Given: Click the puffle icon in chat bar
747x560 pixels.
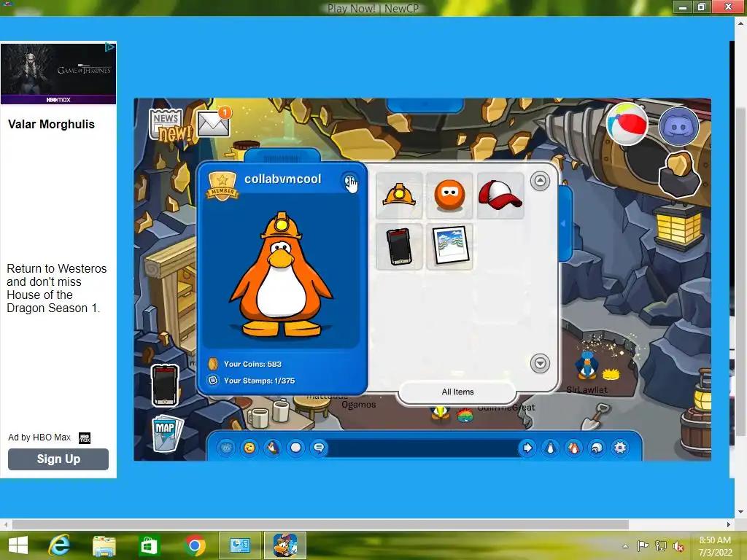Looking at the screenshot, I should click(x=226, y=448).
